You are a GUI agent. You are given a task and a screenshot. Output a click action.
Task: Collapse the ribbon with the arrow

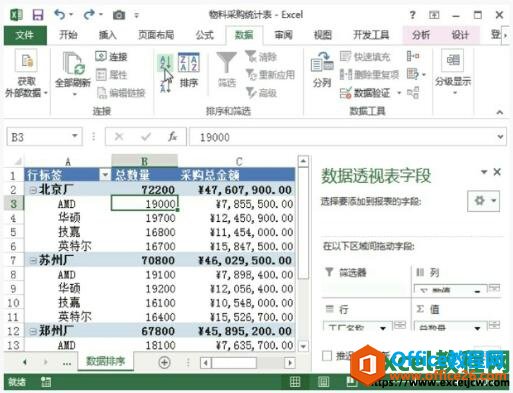pyautogui.click(x=499, y=112)
